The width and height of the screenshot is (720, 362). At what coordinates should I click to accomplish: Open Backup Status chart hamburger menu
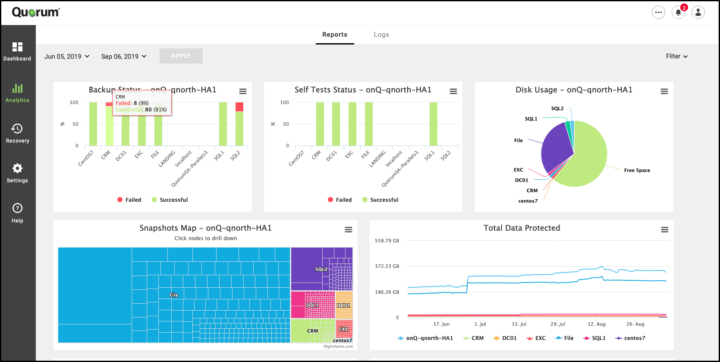coord(243,91)
